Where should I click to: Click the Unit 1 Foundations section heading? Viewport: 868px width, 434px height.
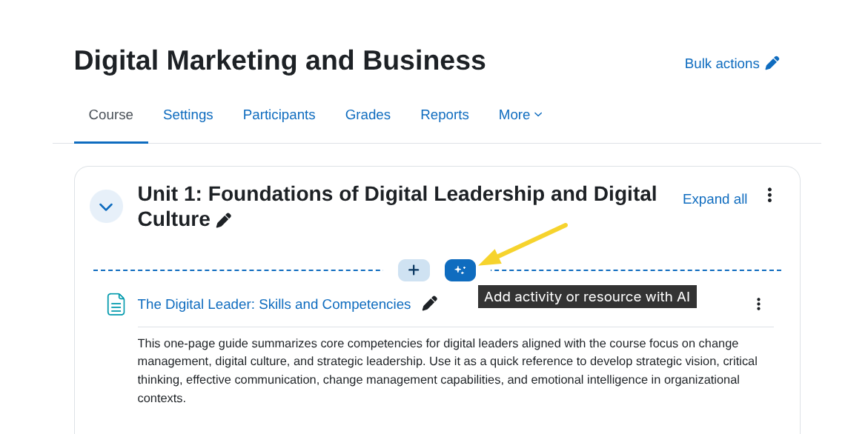397,194
